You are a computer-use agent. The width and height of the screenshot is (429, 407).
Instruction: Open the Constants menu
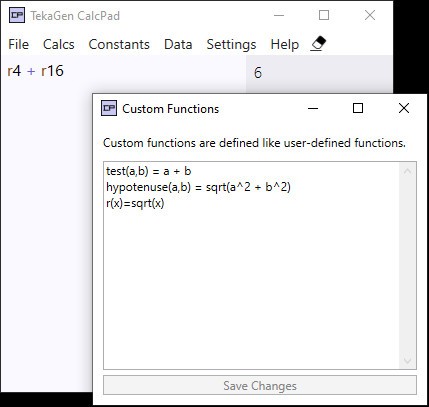(119, 44)
